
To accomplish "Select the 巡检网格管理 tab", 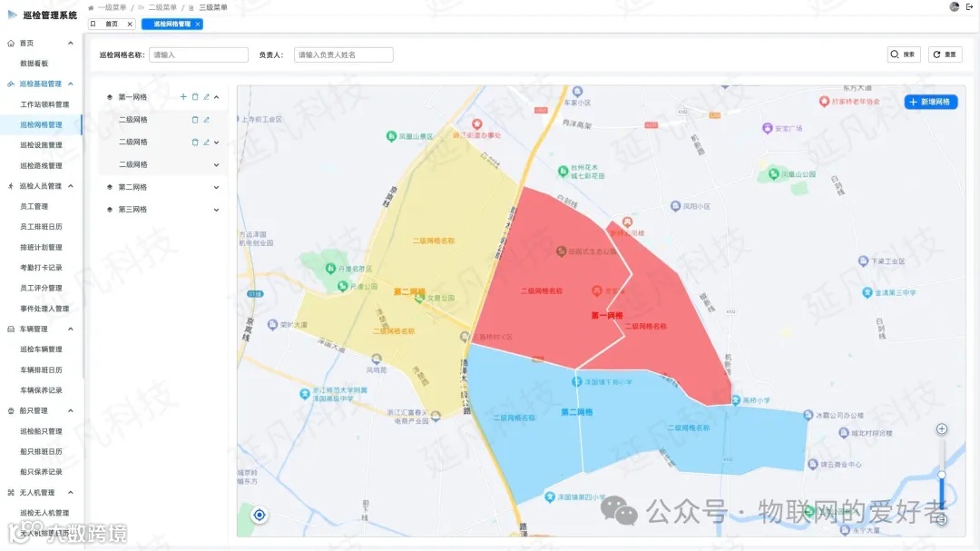I will 171,24.
